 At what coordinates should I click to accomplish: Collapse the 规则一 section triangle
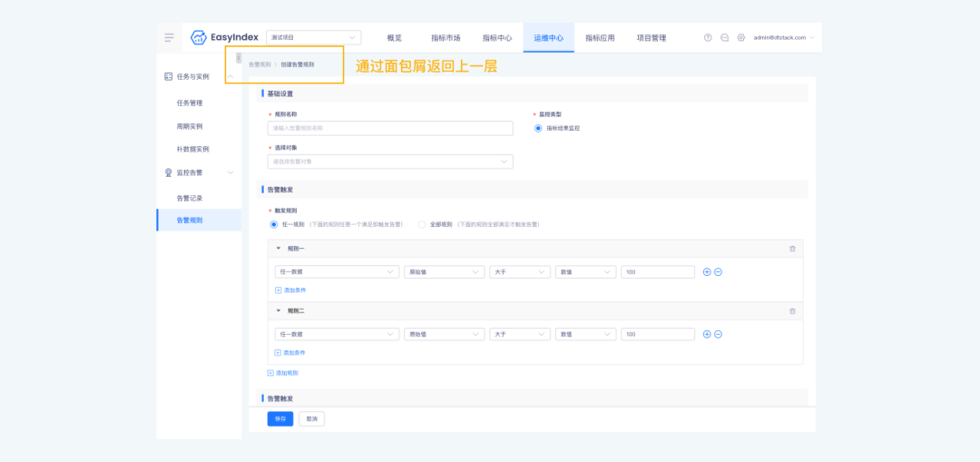tap(279, 248)
